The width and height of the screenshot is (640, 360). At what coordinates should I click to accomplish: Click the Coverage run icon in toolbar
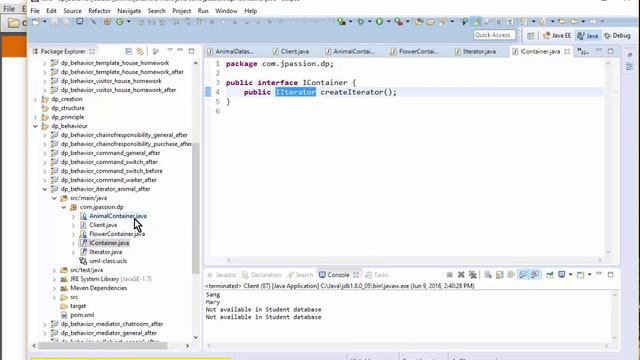click(x=341, y=22)
